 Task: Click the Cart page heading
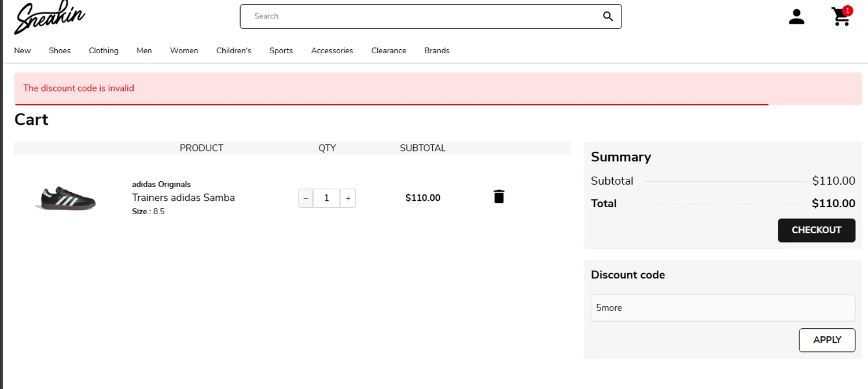(31, 120)
